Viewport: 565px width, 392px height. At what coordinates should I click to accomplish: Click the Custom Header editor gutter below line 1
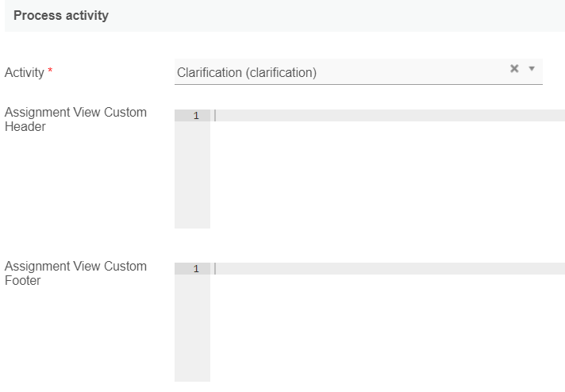click(192, 175)
